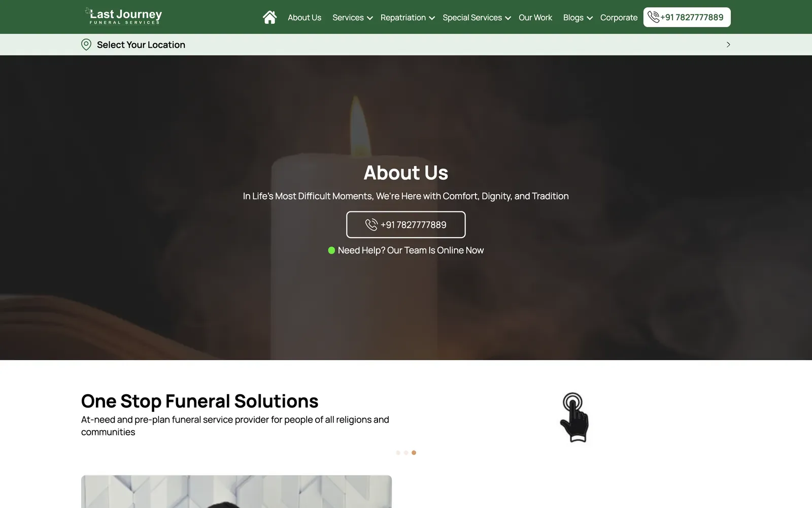Expand the Repatriation dropdown arrow

[432, 18]
